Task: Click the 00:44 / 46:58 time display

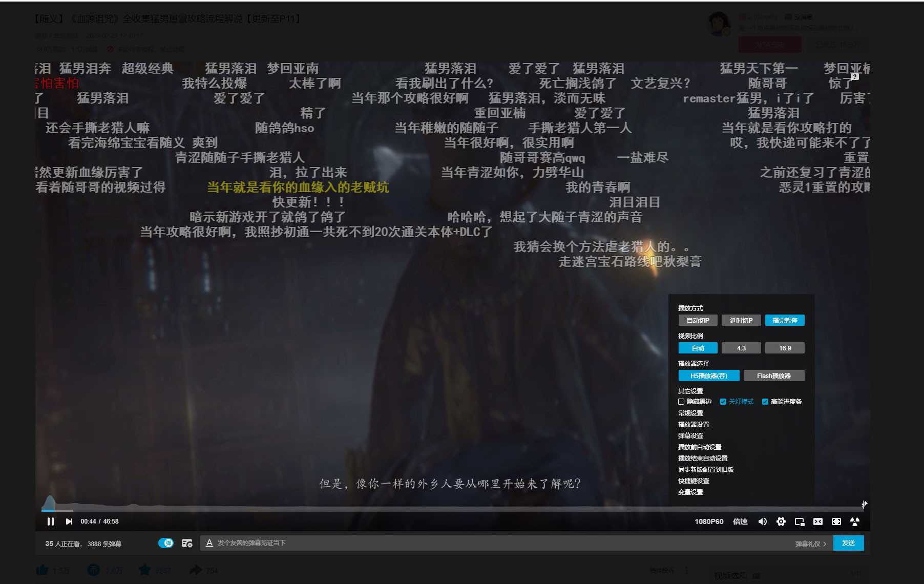Action: [99, 522]
